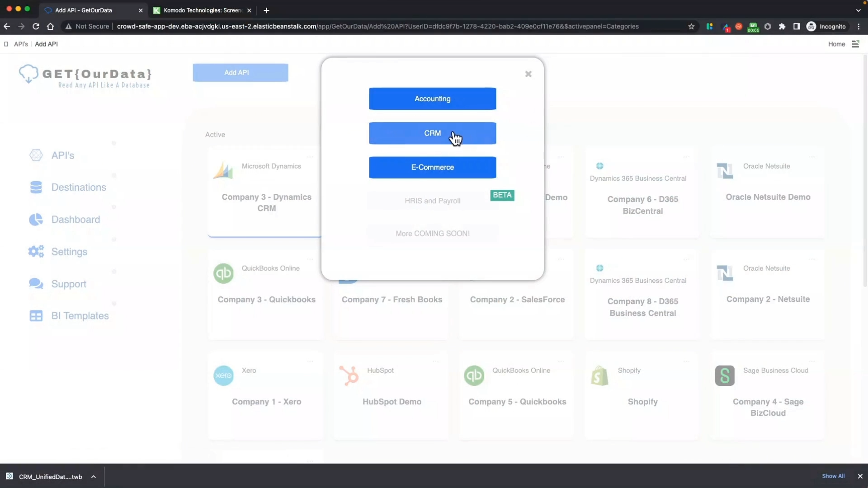Close the category selection dialog
868x488 pixels.
pyautogui.click(x=528, y=74)
